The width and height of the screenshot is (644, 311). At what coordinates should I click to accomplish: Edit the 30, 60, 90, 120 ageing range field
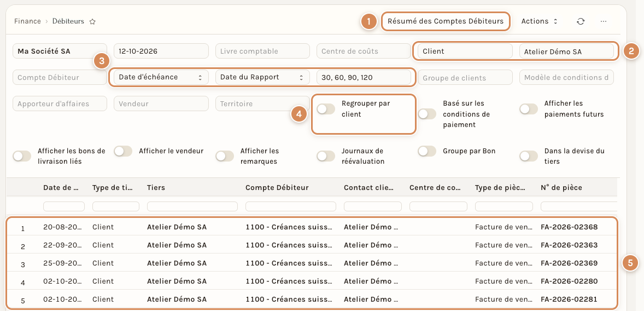point(364,77)
